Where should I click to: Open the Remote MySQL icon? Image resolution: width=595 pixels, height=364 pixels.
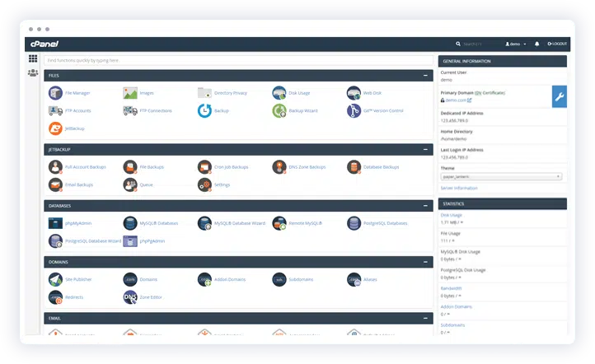pos(279,223)
